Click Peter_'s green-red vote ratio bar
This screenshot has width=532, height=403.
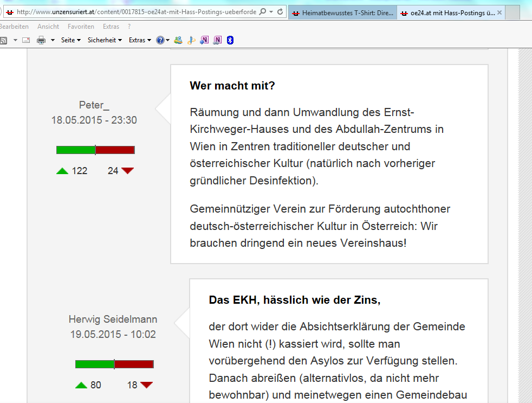coord(95,150)
